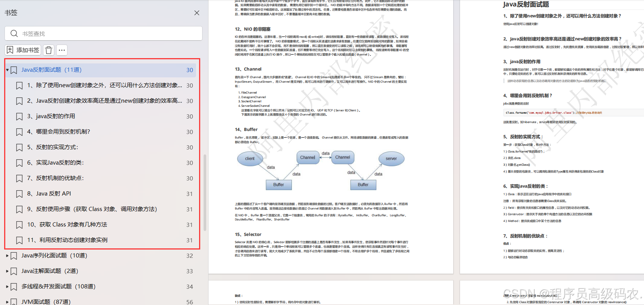Open the more options ellipsis button
Image resolution: width=644 pixels, height=305 pixels.
tap(62, 50)
